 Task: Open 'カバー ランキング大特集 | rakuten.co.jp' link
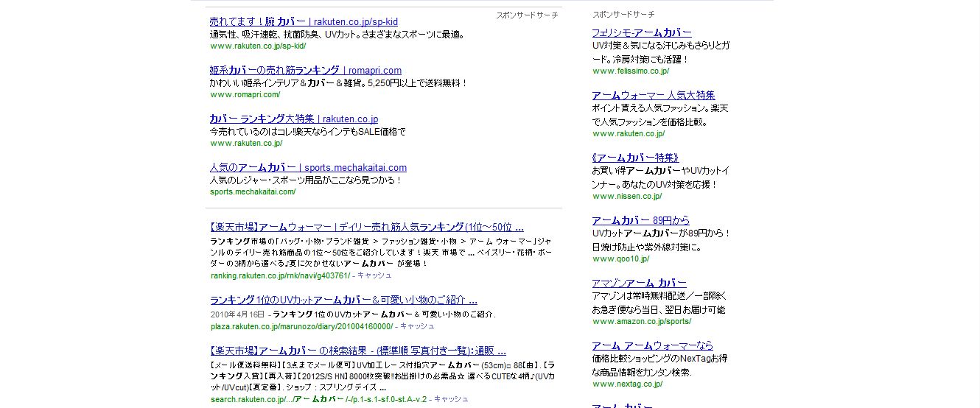293,119
